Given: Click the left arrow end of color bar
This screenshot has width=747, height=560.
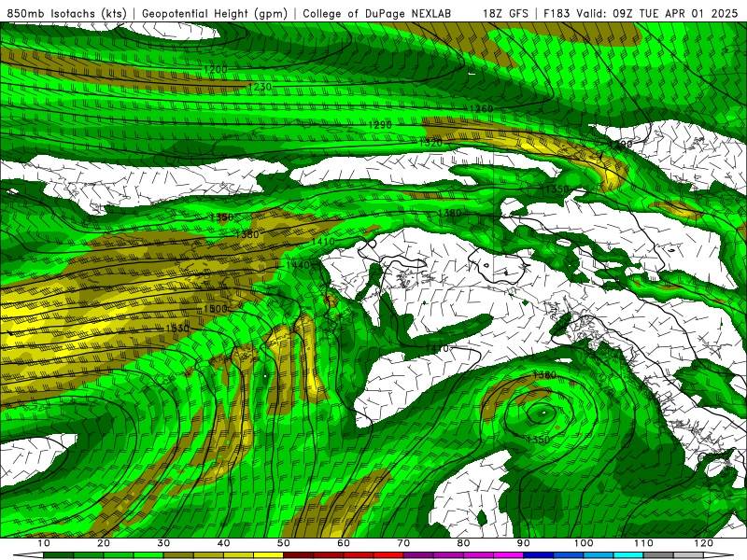Looking at the screenshot, I should point(28,555).
